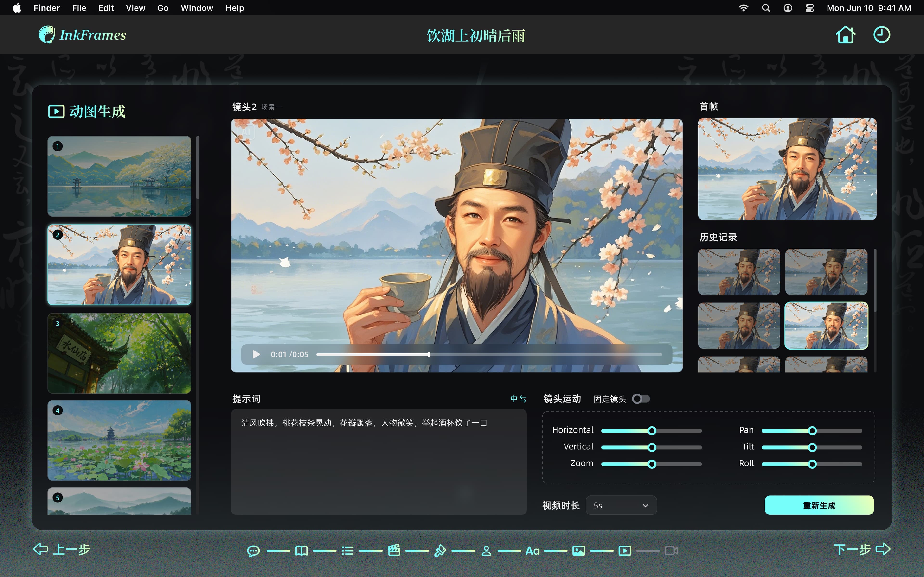Open macOS Control Center in menu bar

tap(809, 8)
